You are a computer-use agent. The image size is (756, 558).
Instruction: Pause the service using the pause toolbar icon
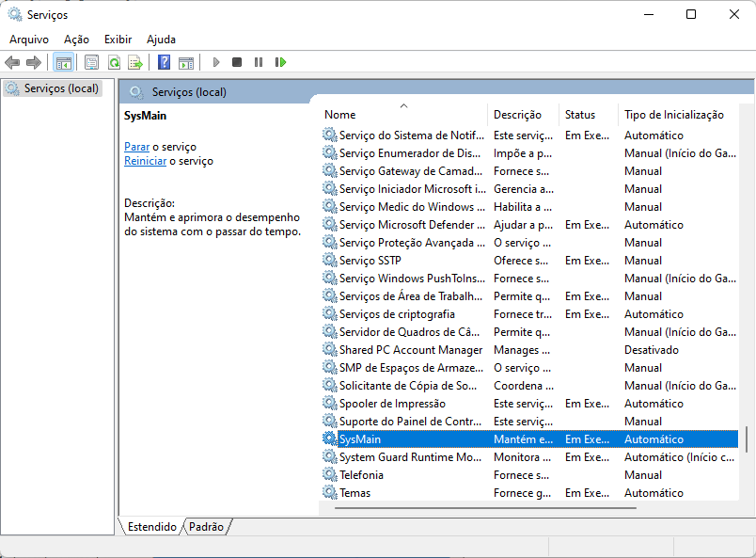(259, 62)
